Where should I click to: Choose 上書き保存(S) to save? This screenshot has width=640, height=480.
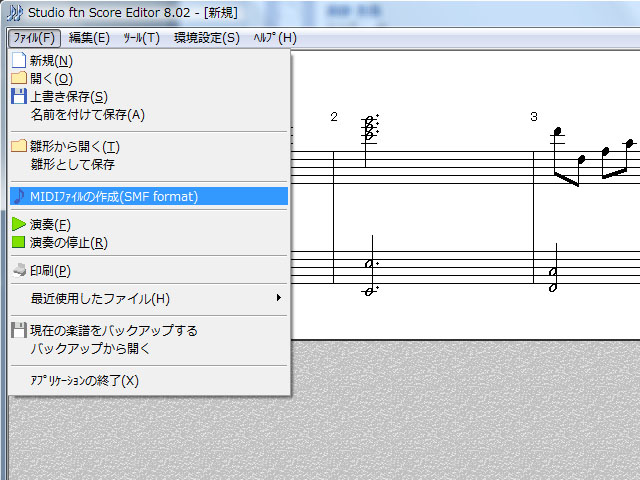149,97
